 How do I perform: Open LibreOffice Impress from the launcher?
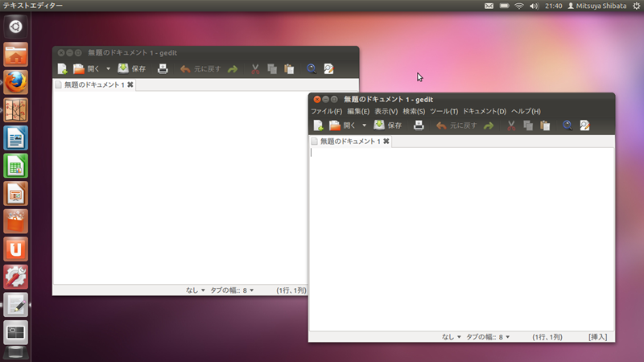[15, 194]
